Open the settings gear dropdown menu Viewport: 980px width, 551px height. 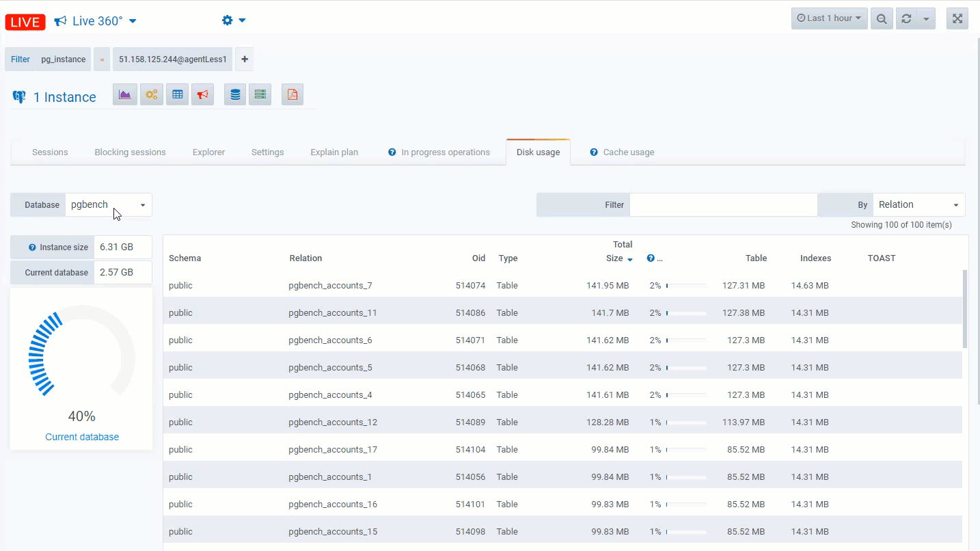click(234, 21)
